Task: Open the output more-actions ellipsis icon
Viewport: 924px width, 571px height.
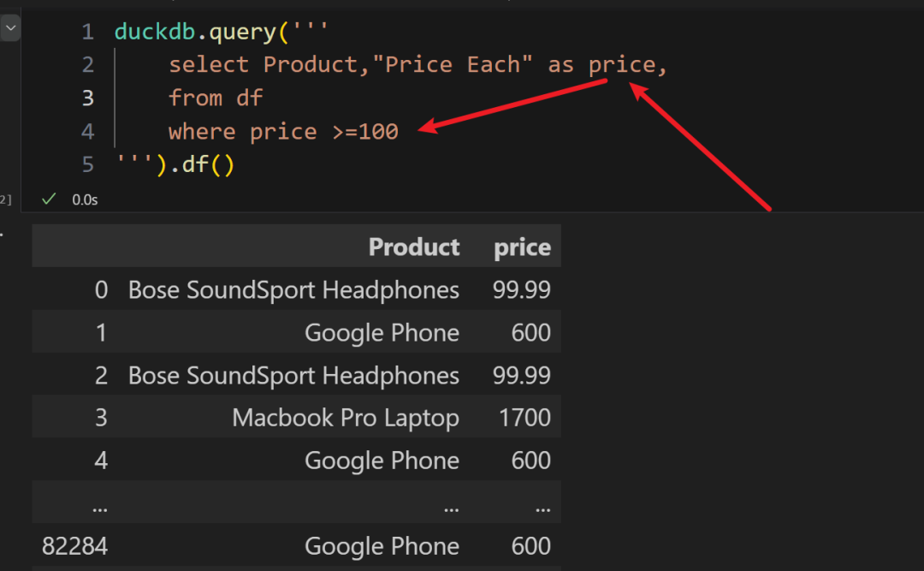Action: (x=3, y=231)
